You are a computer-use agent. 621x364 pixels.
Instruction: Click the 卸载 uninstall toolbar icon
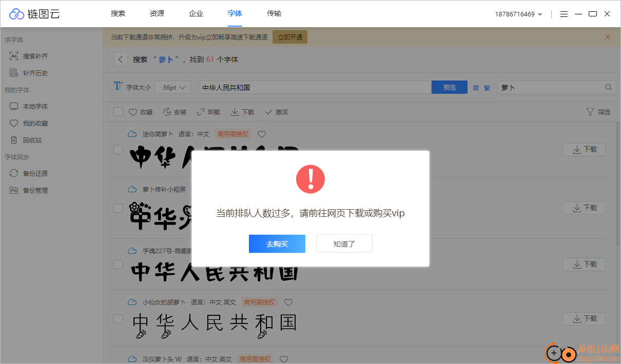[x=208, y=112]
